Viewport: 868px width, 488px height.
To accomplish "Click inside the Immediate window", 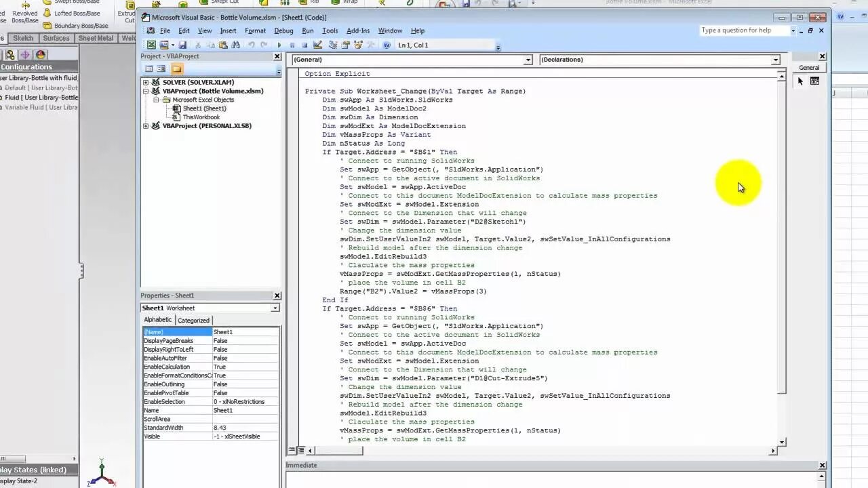I will tap(542, 479).
